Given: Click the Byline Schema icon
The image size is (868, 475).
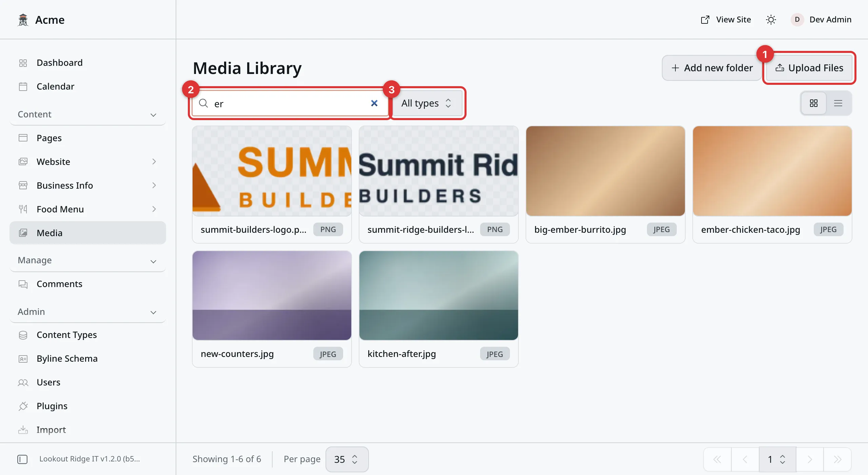Looking at the screenshot, I should coord(23,359).
